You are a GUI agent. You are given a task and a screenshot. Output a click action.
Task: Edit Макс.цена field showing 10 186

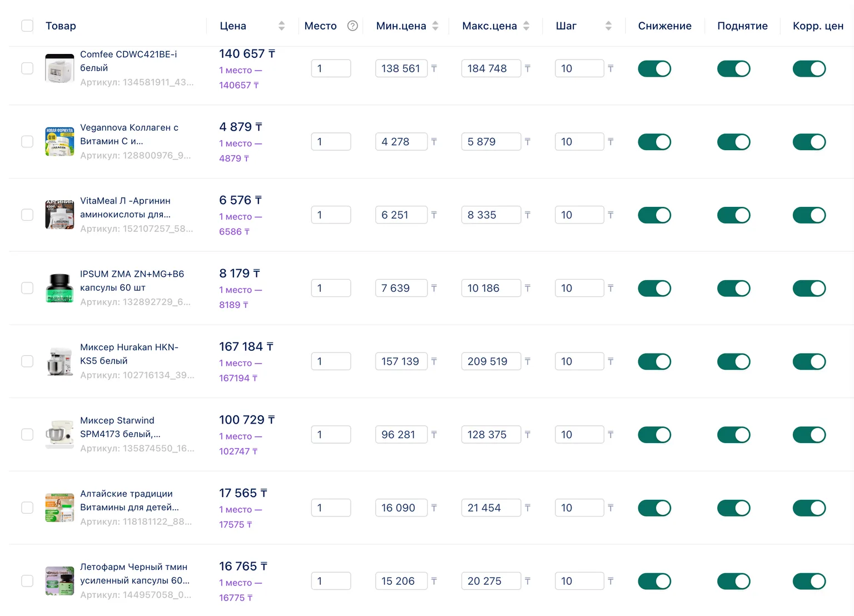pos(491,288)
